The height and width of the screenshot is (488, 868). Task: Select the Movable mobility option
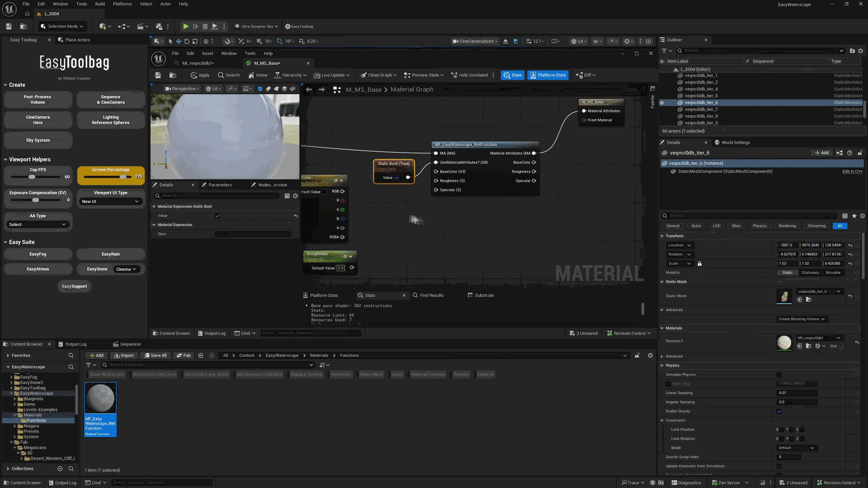[833, 273]
